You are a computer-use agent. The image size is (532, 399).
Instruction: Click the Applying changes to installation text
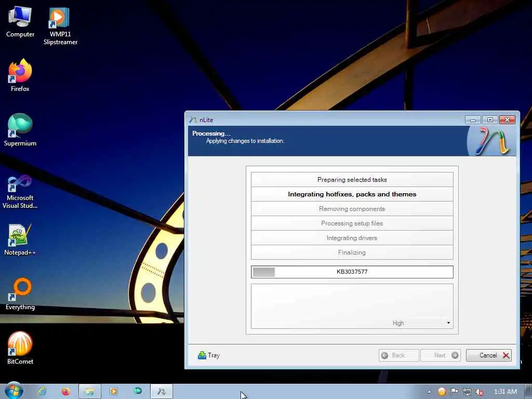[x=245, y=141]
